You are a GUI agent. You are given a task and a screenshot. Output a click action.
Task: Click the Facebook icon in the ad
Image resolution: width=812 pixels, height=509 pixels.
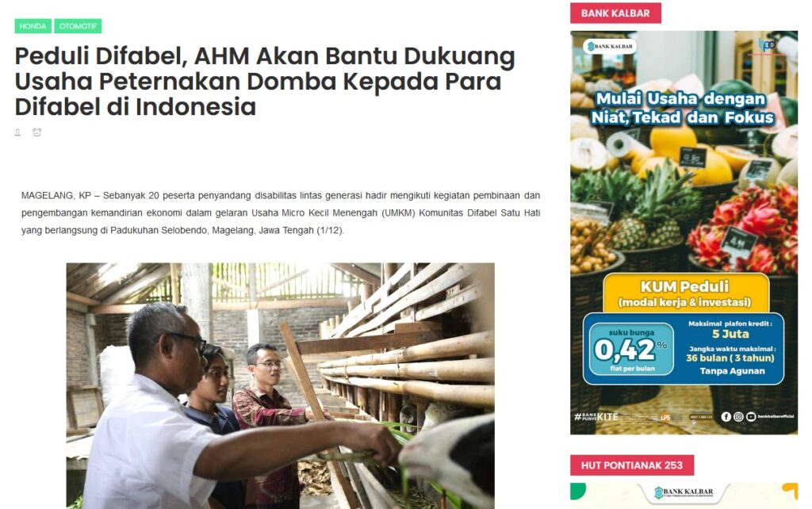[726, 416]
